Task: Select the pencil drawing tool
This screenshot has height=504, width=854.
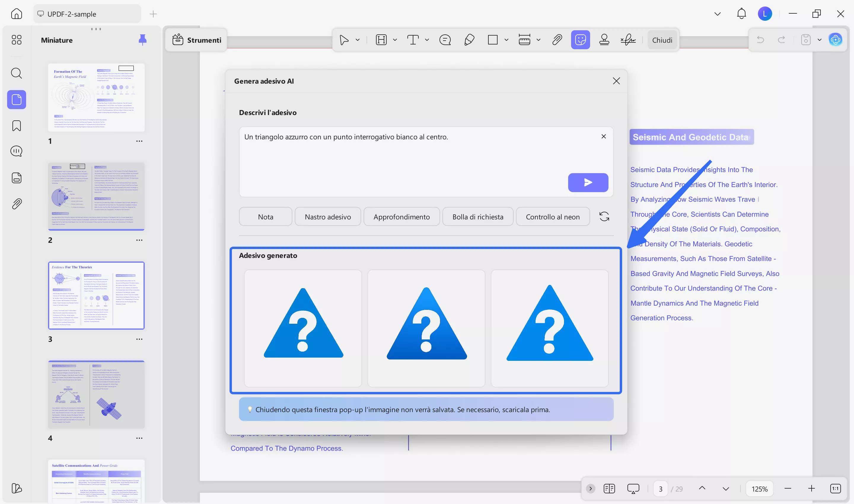Action: [x=469, y=40]
